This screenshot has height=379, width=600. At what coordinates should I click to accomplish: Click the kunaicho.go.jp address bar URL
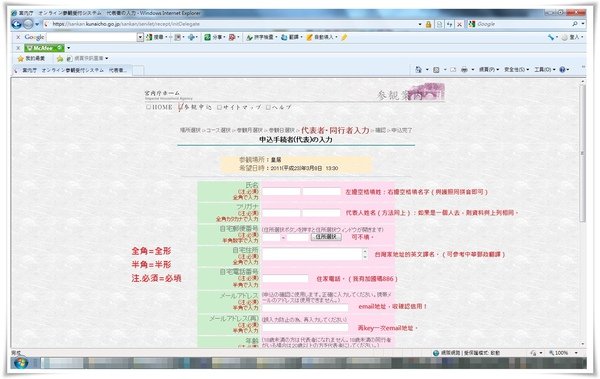126,24
